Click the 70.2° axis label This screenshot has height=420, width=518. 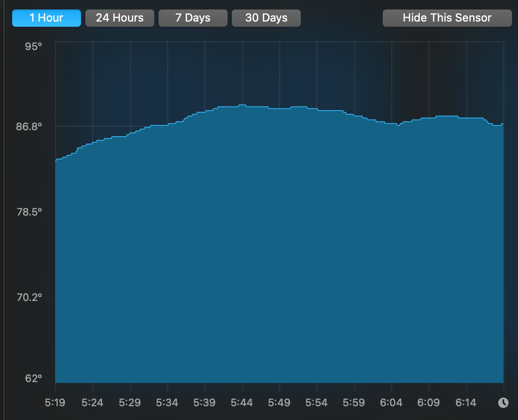[30, 298]
